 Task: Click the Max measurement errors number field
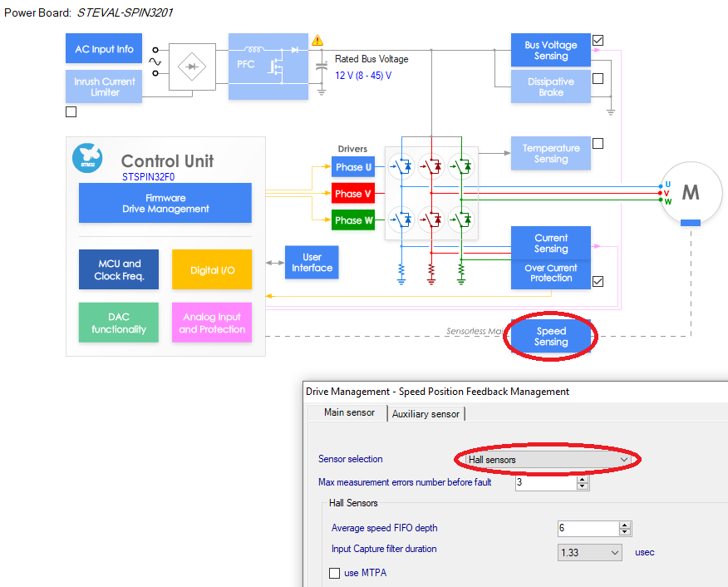pyautogui.click(x=547, y=483)
